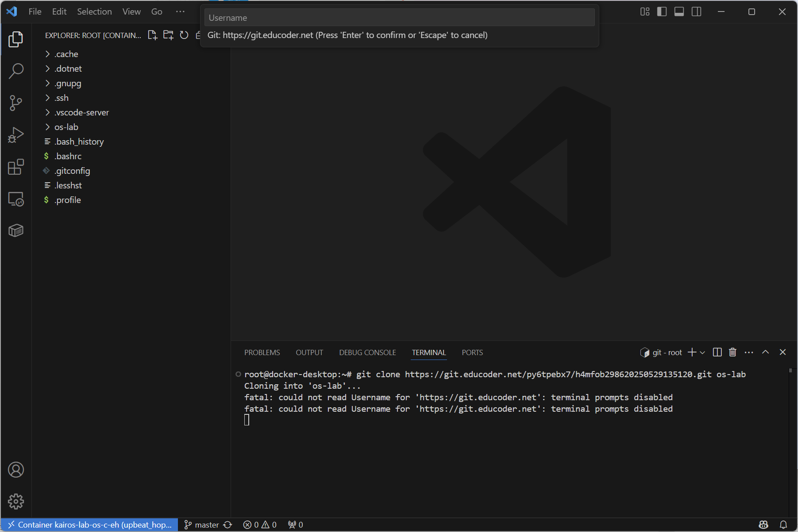Open the Extensions view

pyautogui.click(x=16, y=167)
